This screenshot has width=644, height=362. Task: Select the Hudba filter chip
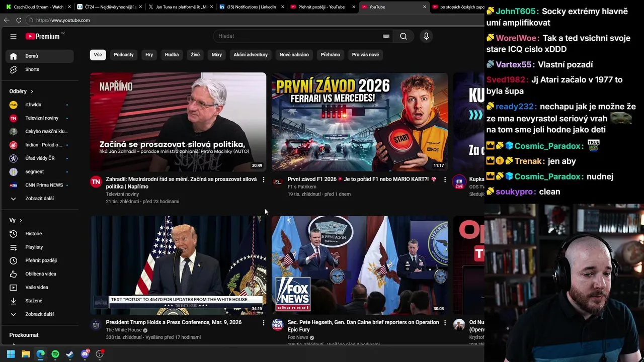pos(172,55)
